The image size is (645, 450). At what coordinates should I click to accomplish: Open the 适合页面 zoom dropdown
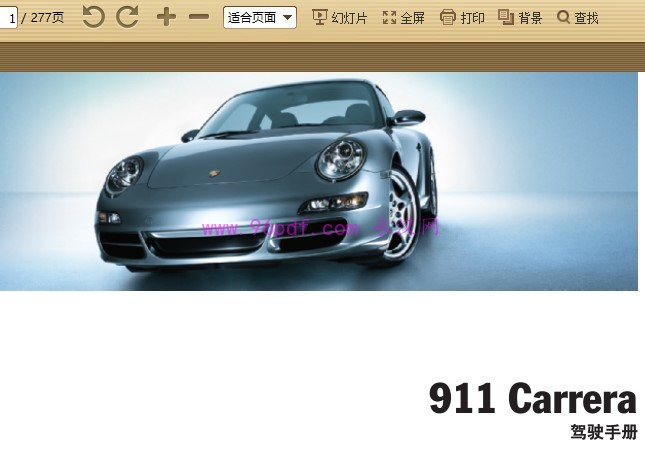(260, 17)
